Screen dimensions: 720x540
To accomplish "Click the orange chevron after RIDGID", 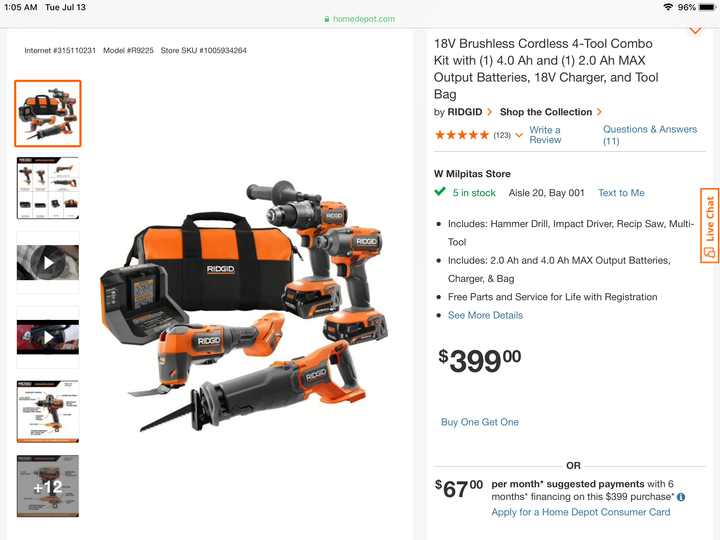I will pos(489,112).
